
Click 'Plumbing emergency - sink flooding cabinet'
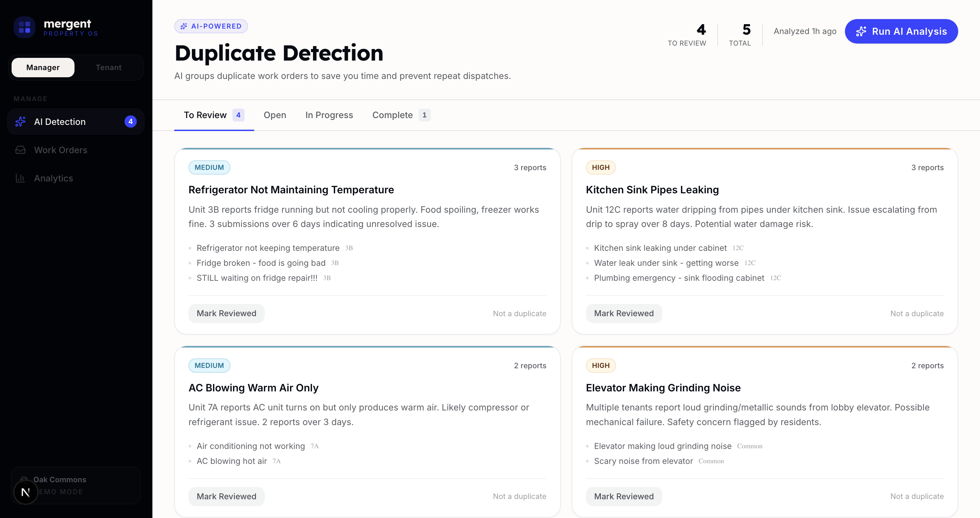(x=679, y=278)
